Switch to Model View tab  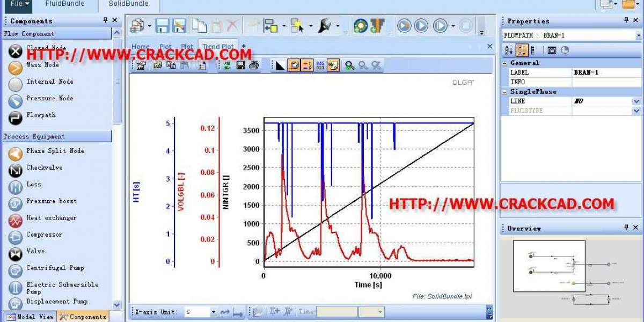(31, 317)
